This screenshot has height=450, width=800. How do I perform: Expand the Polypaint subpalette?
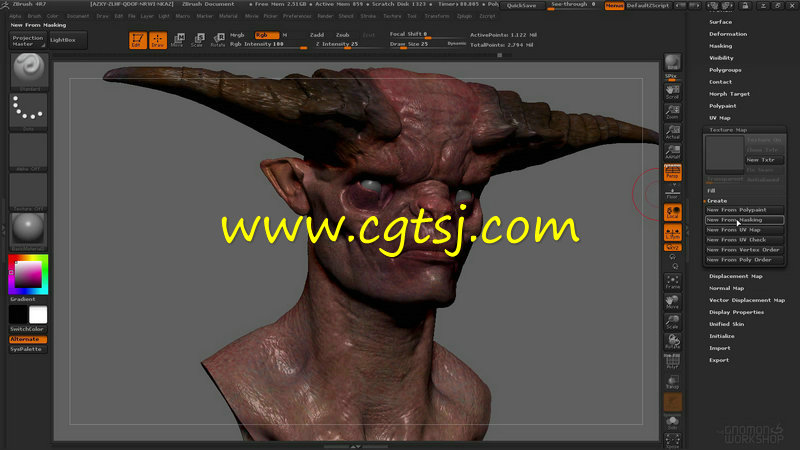click(x=722, y=106)
